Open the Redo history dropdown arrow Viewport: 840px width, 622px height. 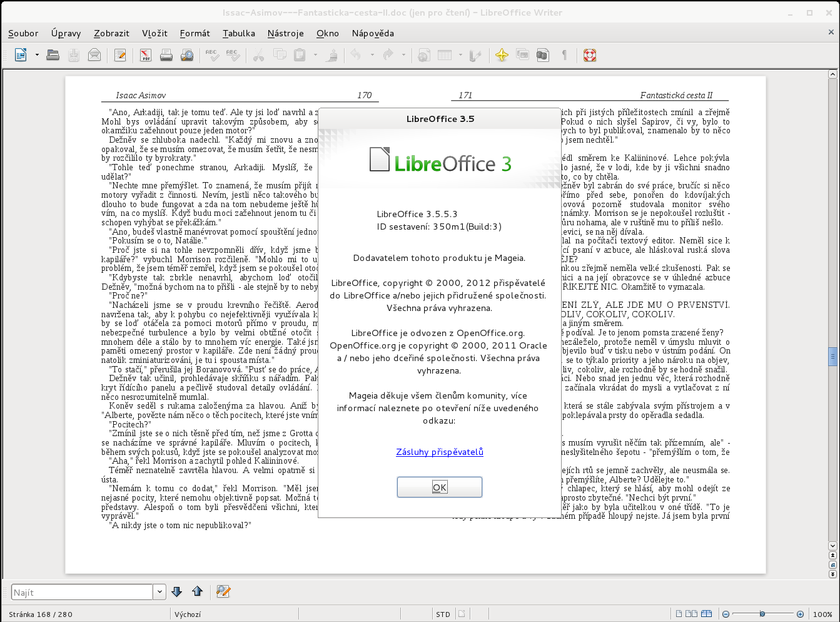403,55
